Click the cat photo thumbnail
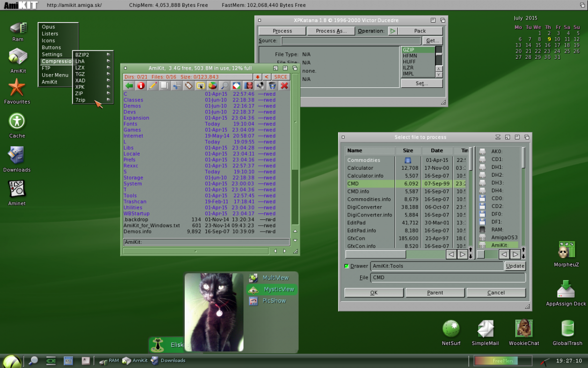The image size is (588, 368). coord(214,312)
